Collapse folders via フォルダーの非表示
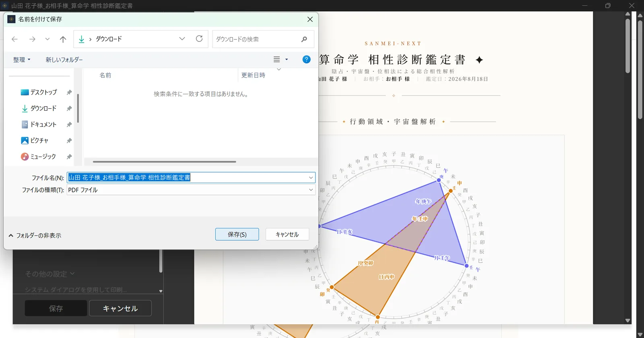 click(35, 235)
